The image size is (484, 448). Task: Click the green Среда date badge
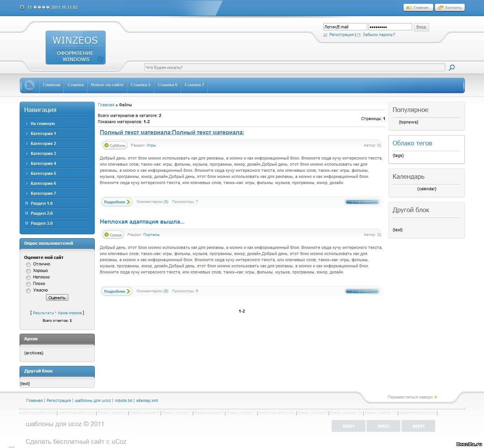click(113, 235)
